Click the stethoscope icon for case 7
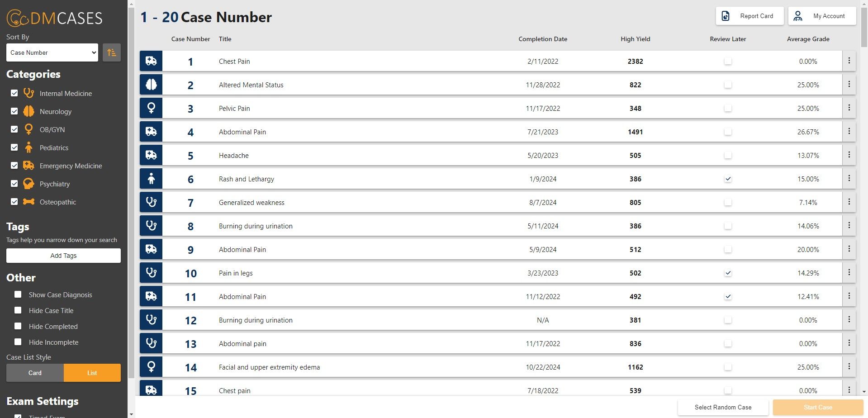 coord(151,202)
